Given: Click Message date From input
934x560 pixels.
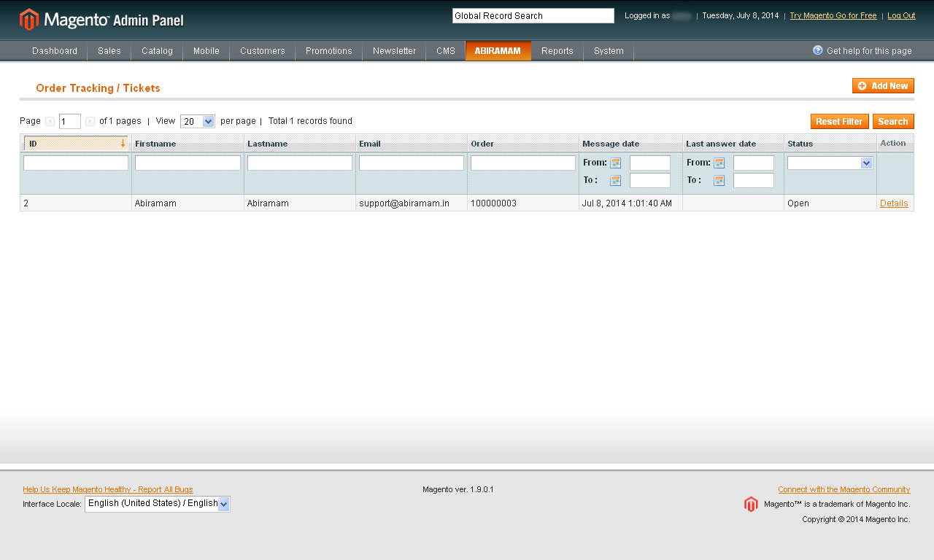Looking at the screenshot, I should pos(650,163).
